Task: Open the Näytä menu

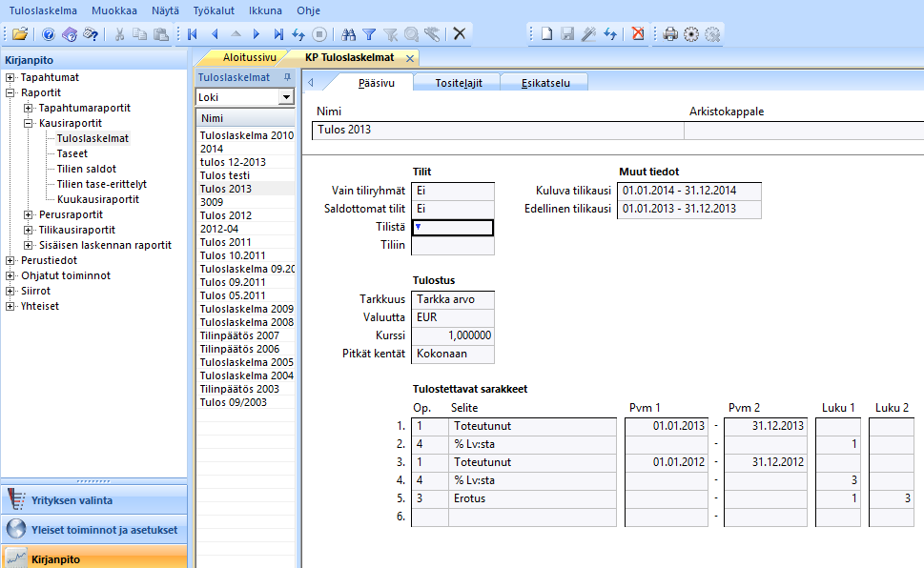Action: click(165, 10)
